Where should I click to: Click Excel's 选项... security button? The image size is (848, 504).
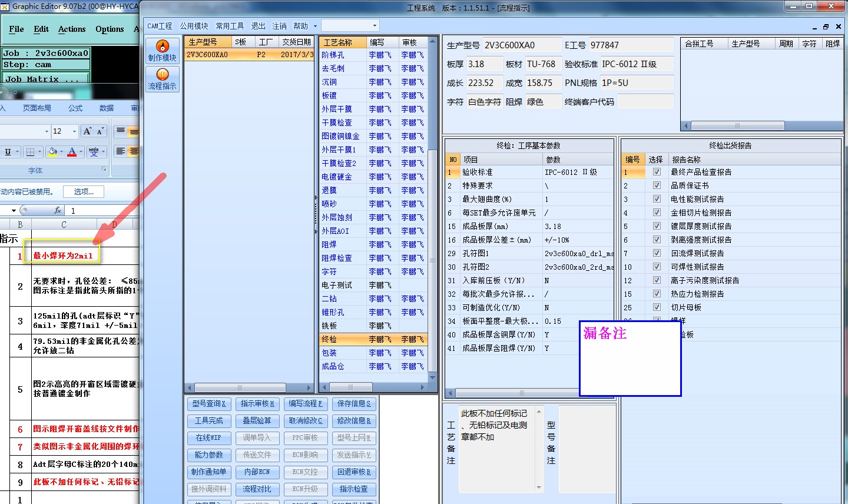click(x=84, y=191)
